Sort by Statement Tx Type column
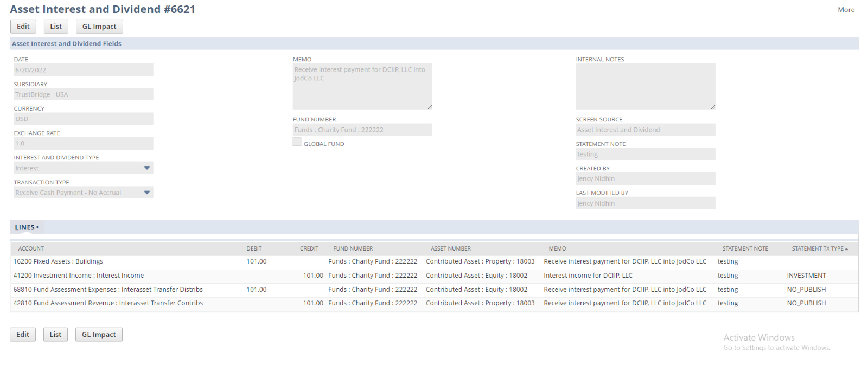 [x=819, y=248]
